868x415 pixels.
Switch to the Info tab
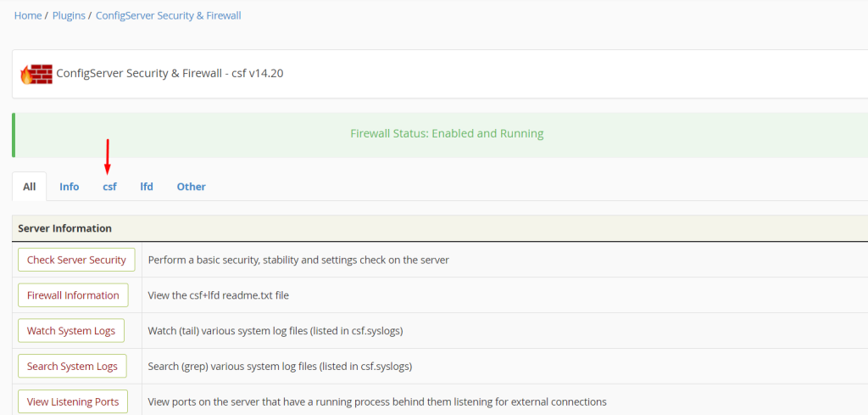tap(70, 187)
